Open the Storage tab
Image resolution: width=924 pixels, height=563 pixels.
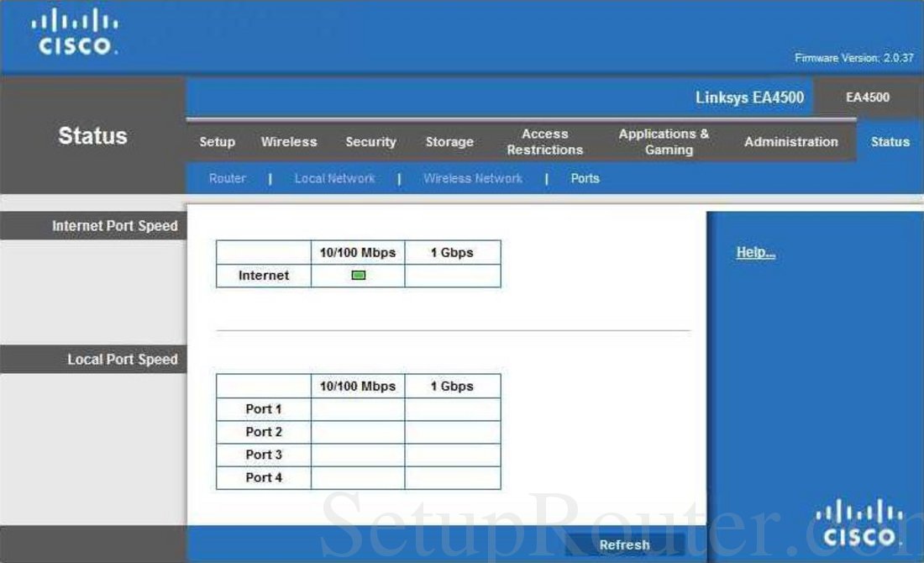pyautogui.click(x=449, y=141)
